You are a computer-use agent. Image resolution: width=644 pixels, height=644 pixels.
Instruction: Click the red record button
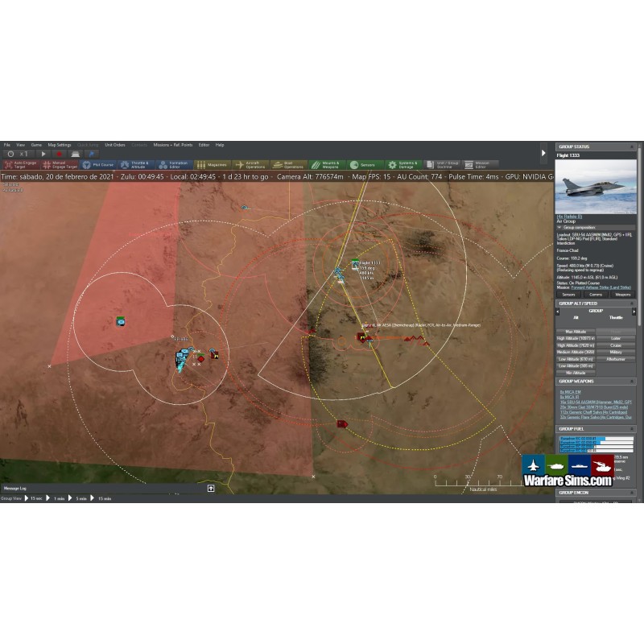tap(59, 154)
